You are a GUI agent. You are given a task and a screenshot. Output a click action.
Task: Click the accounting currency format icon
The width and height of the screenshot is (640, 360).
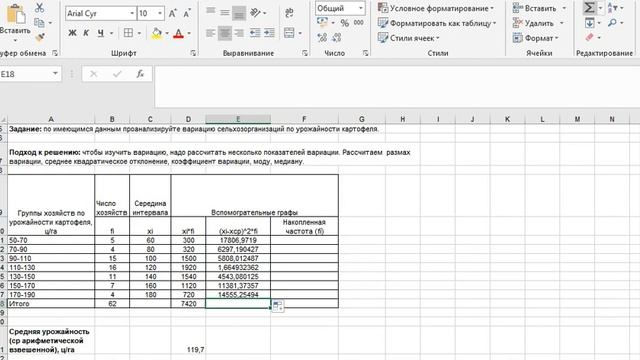[322, 22]
